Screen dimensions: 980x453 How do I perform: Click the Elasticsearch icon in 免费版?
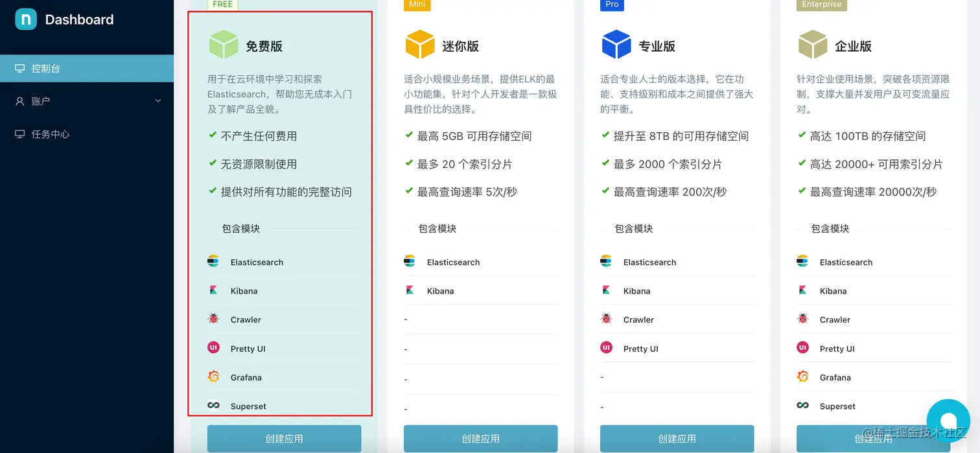213,261
